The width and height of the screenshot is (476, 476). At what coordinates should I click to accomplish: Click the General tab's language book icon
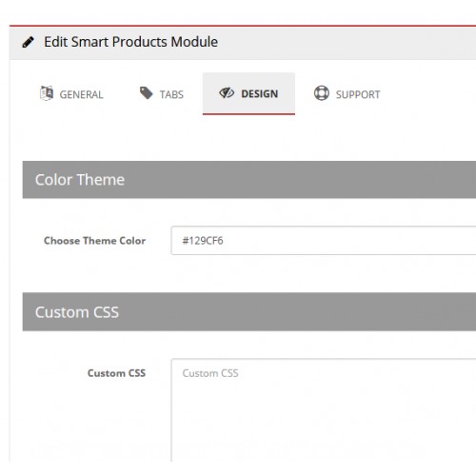pos(47,93)
